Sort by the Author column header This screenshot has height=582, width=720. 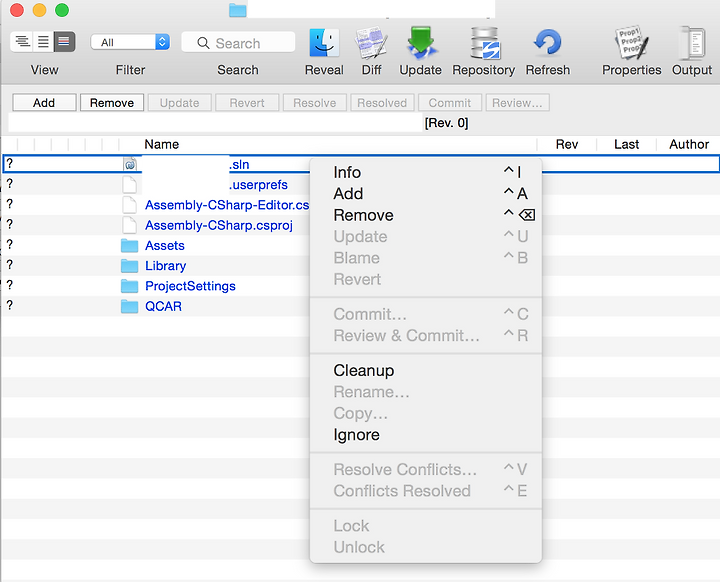coord(689,144)
